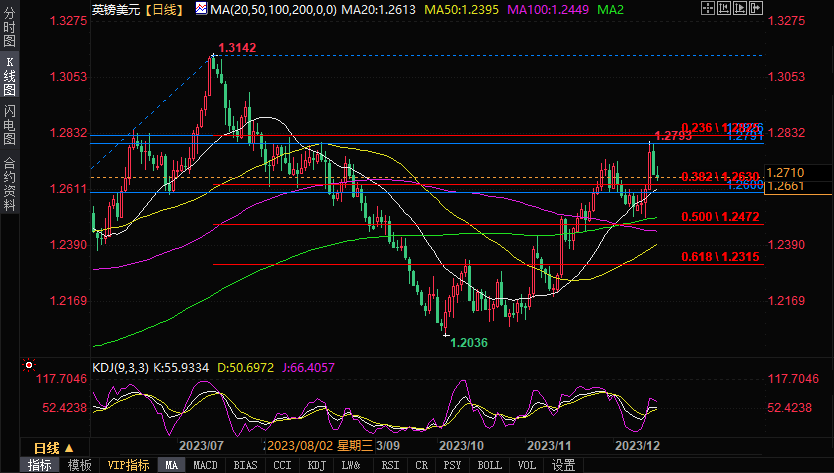Switch to the K线图 candlestick view
Screen dimensions: 834x473
(9, 75)
